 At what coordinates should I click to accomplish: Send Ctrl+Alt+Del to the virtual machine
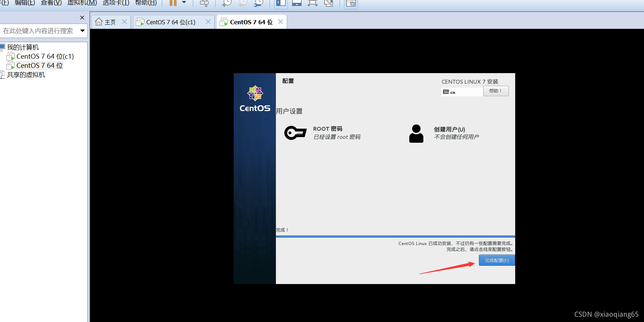pyautogui.click(x=204, y=3)
